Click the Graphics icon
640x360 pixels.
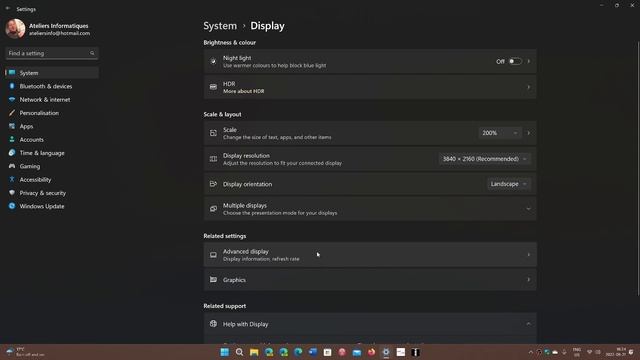coord(213,280)
